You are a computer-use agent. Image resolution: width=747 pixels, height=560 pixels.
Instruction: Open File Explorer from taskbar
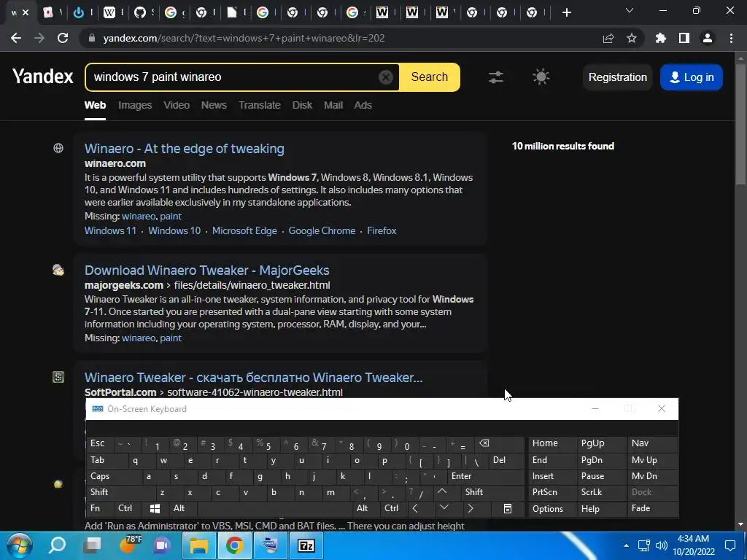pyautogui.click(x=198, y=545)
